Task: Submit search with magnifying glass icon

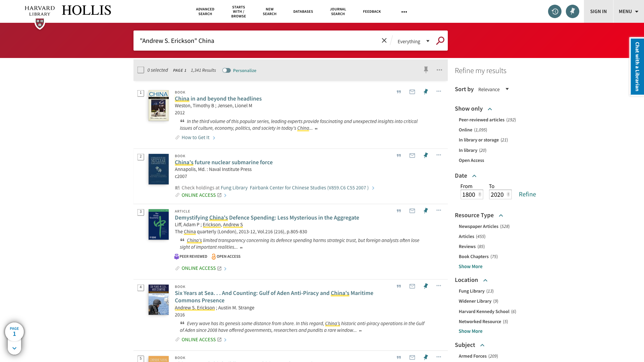Action: point(440,41)
